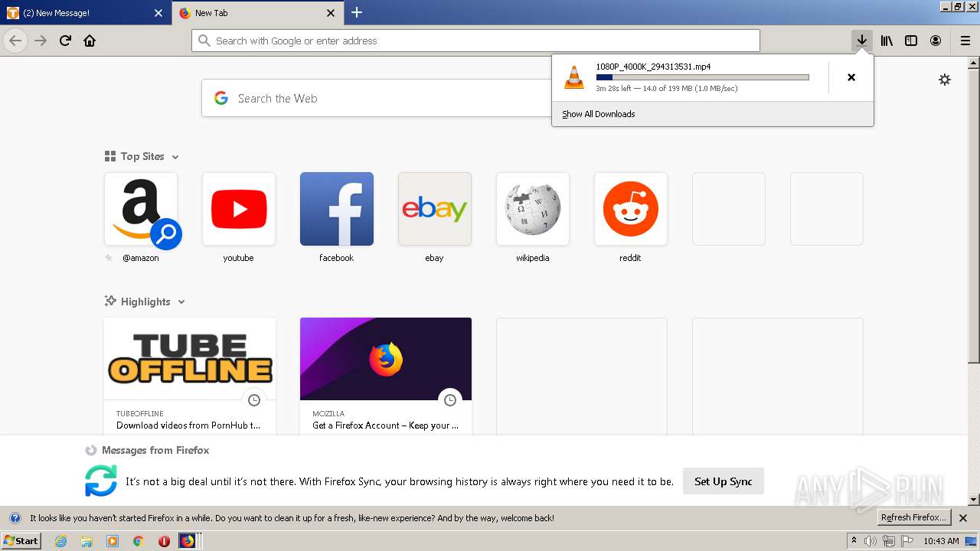Open the volume tray icon

[x=871, y=541]
